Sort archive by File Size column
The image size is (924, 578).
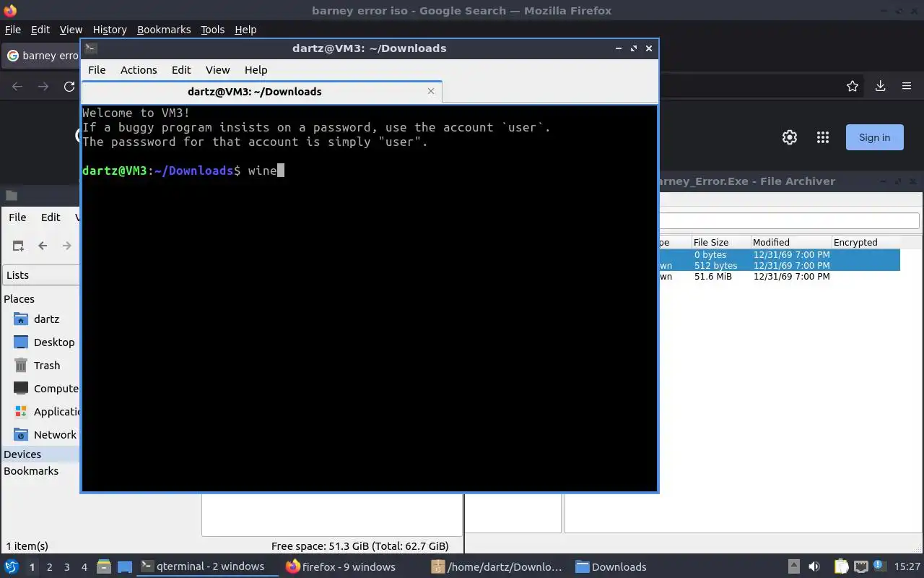720,243
